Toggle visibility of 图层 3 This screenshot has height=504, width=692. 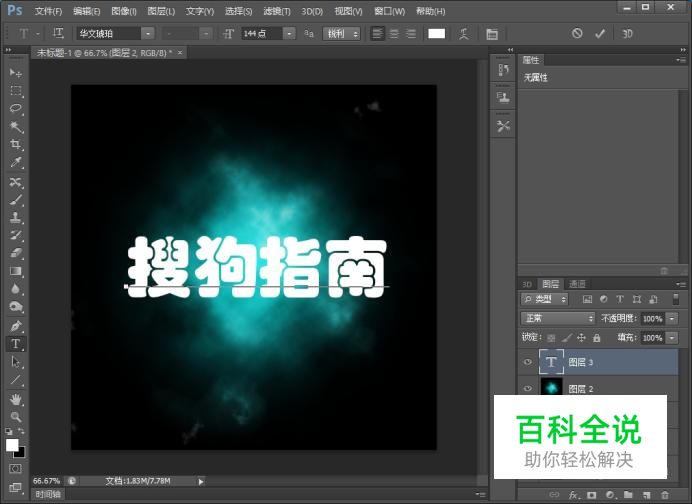527,362
